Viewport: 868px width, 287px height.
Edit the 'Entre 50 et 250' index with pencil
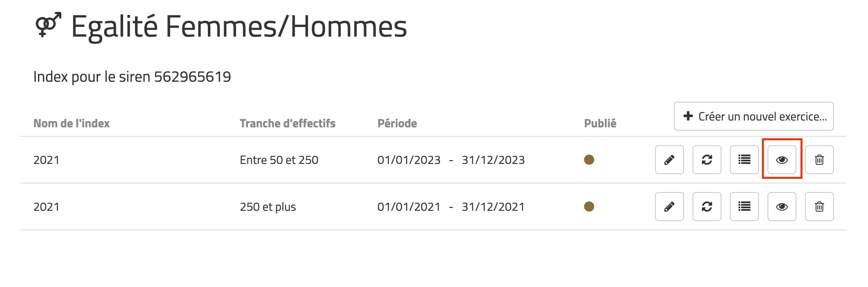click(x=669, y=160)
